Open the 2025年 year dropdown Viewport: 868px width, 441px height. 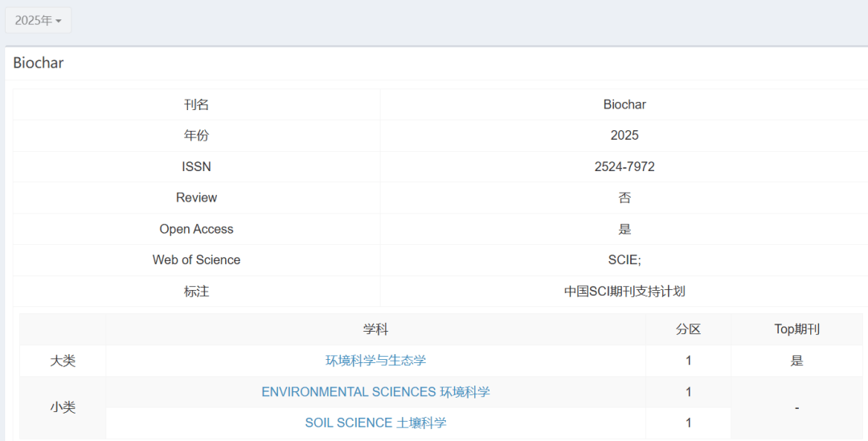pos(39,20)
